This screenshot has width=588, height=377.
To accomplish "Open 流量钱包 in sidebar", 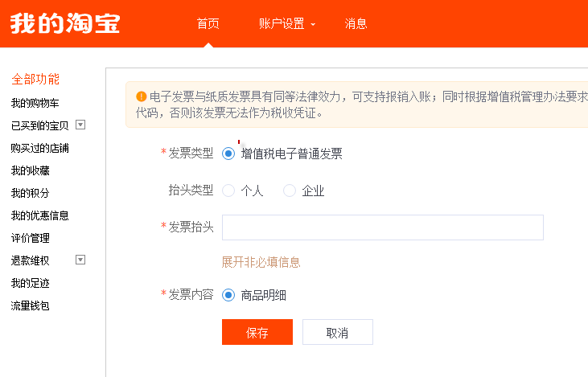I will pos(31,305).
